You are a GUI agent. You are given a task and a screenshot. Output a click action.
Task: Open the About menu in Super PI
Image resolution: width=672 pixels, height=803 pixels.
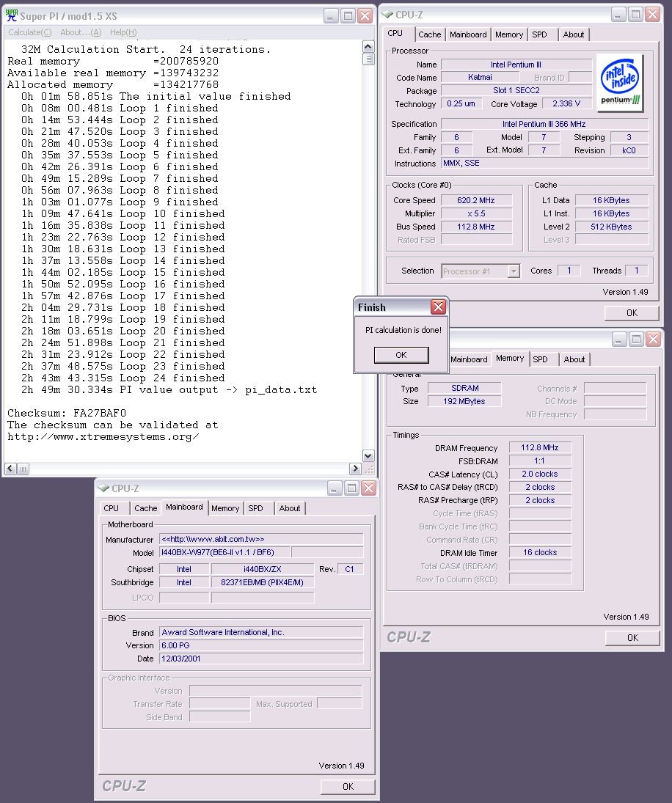pyautogui.click(x=81, y=32)
